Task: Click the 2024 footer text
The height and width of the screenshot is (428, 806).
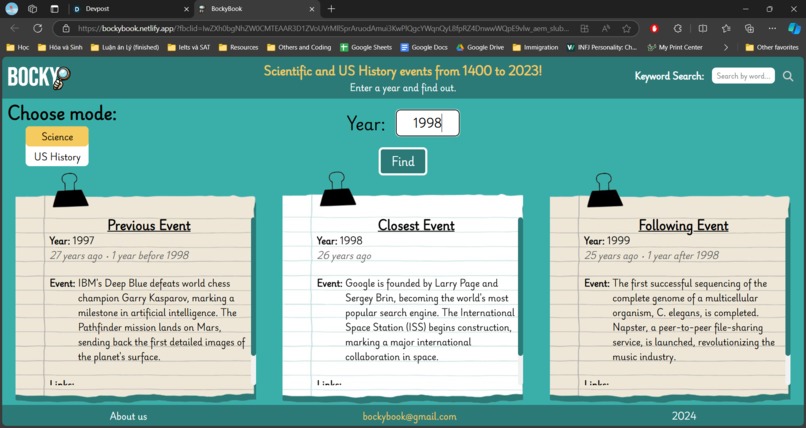Action: click(684, 416)
